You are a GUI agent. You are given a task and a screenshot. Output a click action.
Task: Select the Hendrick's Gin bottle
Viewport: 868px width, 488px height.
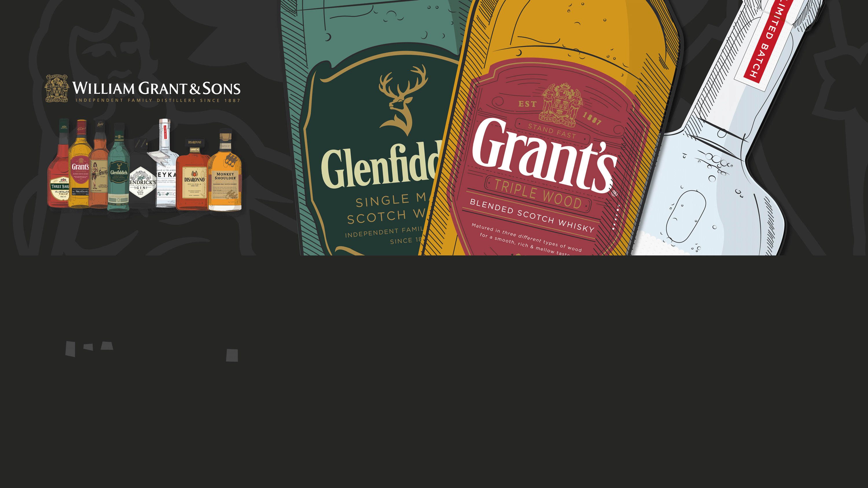click(x=143, y=174)
